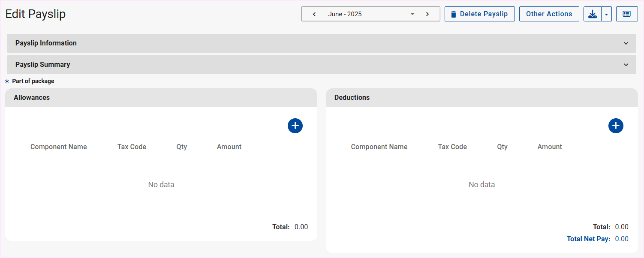This screenshot has height=258, width=644.
Task: Sort Allowances by Component Name header
Action: 59,147
